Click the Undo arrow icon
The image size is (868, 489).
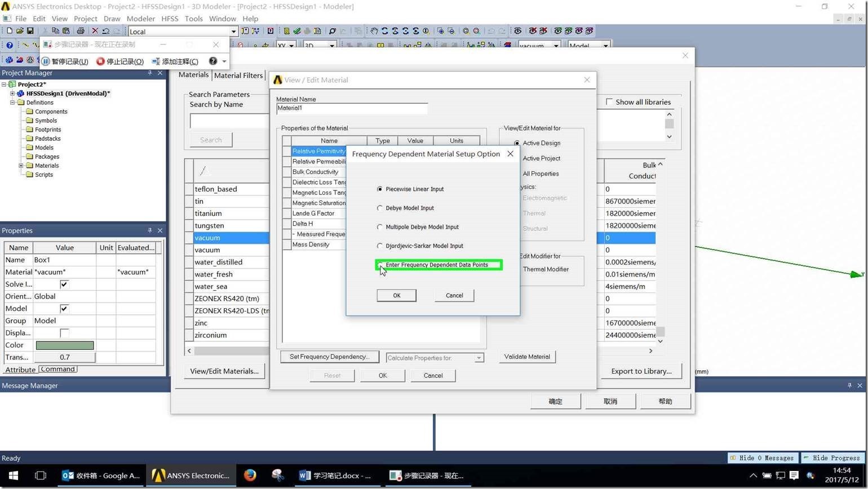(x=105, y=31)
